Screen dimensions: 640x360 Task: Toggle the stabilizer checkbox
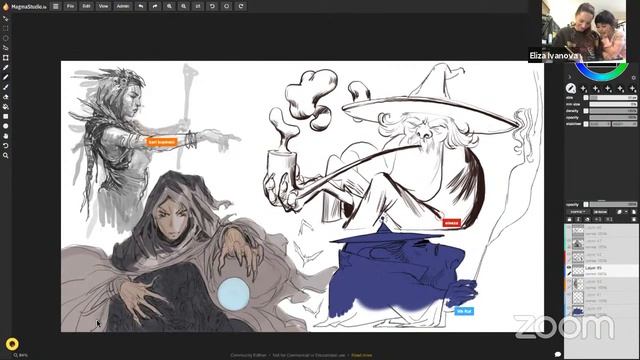click(x=586, y=124)
